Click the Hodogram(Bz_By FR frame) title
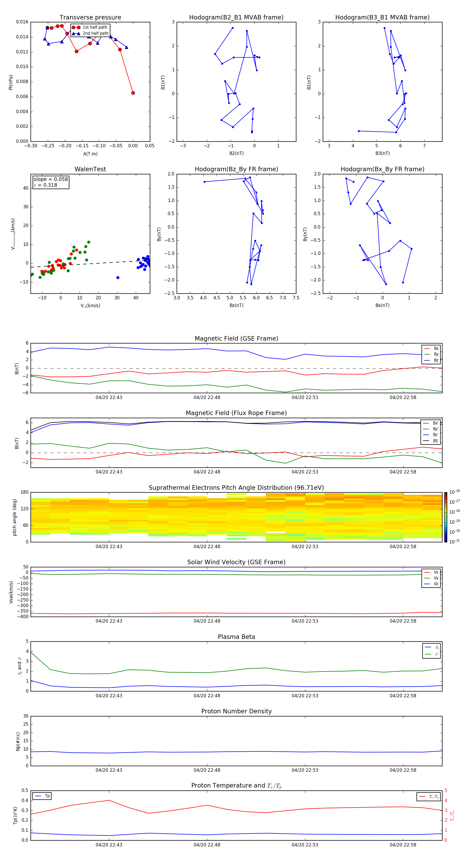Viewport: 473px width, 868px height. 236,169
